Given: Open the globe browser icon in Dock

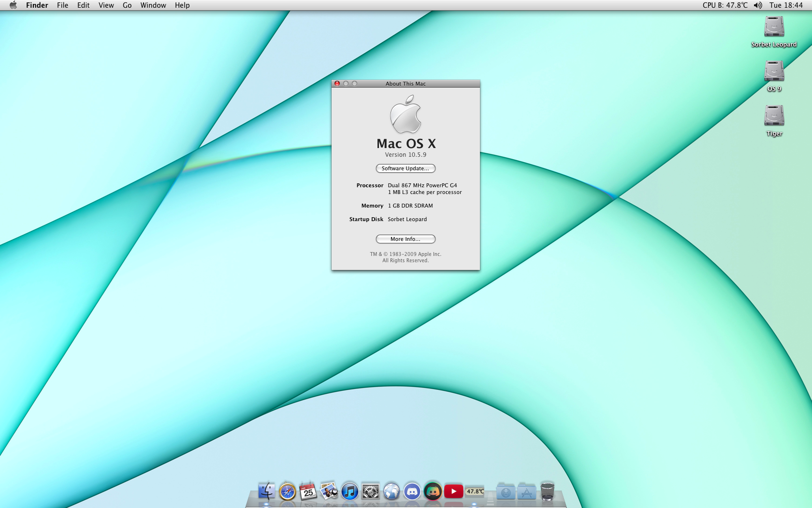Looking at the screenshot, I should 391,492.
